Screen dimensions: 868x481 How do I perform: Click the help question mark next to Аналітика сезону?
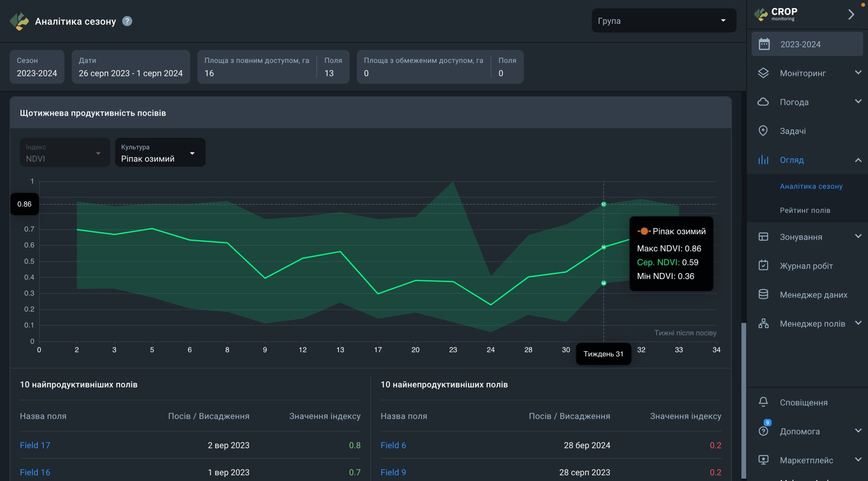tap(127, 21)
